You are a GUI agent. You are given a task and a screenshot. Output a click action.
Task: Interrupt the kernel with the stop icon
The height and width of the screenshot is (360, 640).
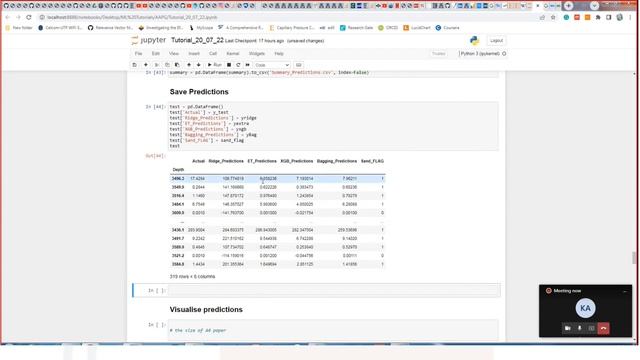tap(229, 65)
